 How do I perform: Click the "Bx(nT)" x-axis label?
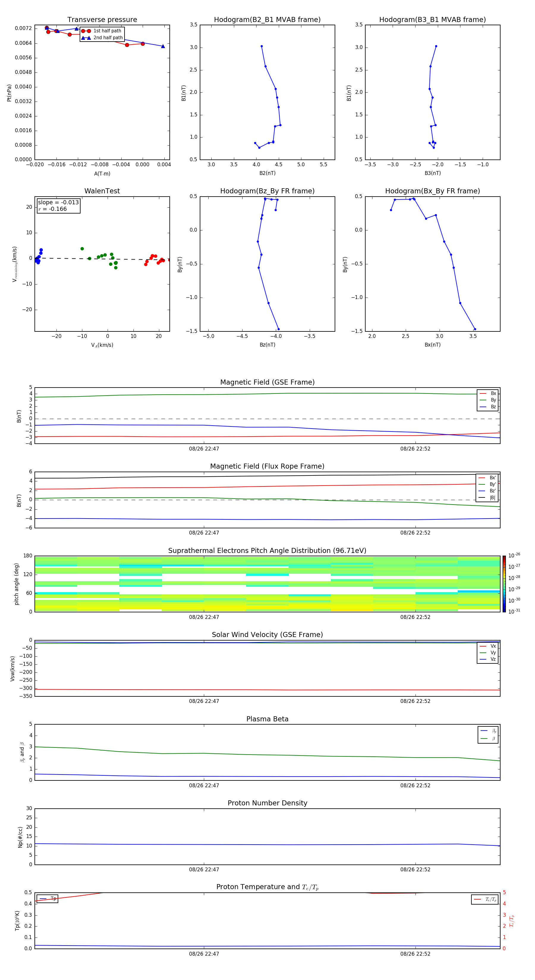tap(432, 345)
